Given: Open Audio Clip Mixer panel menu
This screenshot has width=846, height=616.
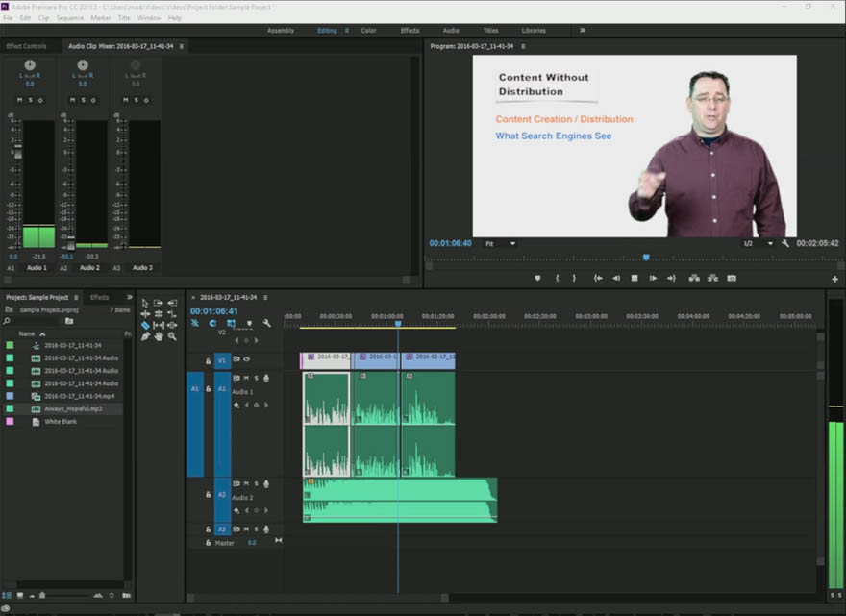Looking at the screenshot, I should coord(182,46).
